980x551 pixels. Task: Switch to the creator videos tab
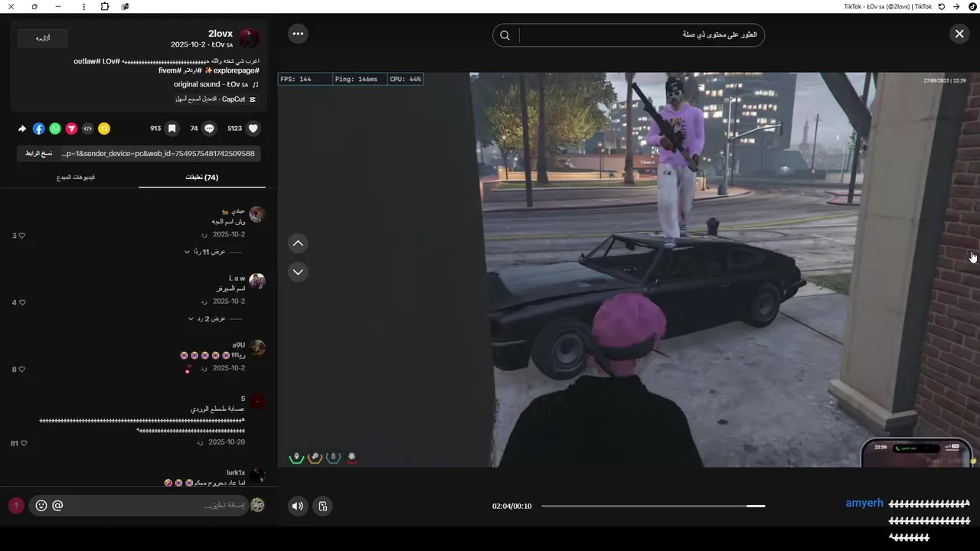76,178
